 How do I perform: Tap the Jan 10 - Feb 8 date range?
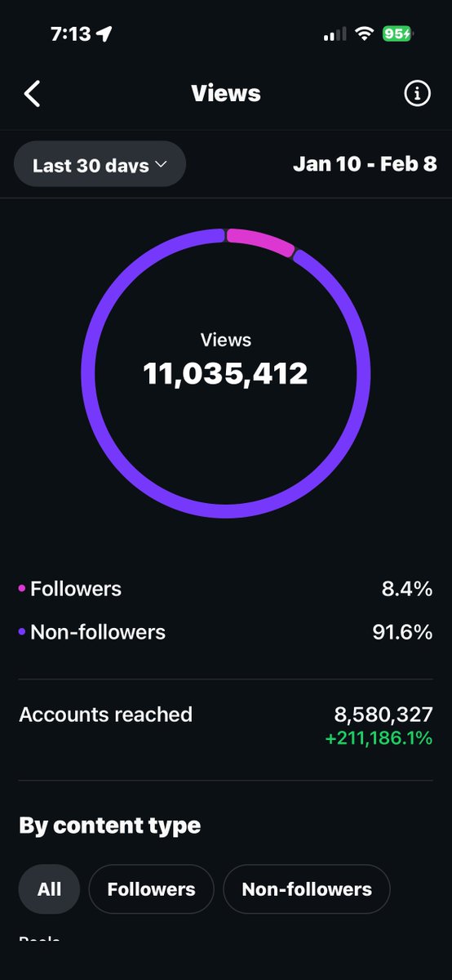tap(365, 164)
